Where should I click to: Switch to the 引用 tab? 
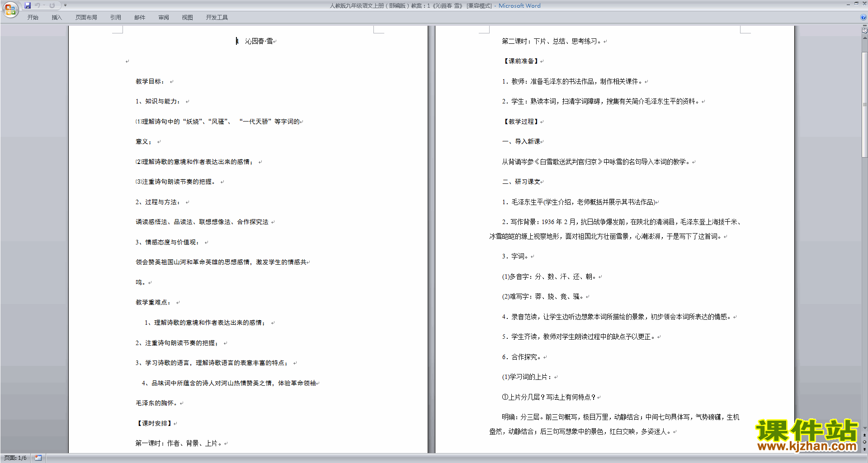coord(116,18)
